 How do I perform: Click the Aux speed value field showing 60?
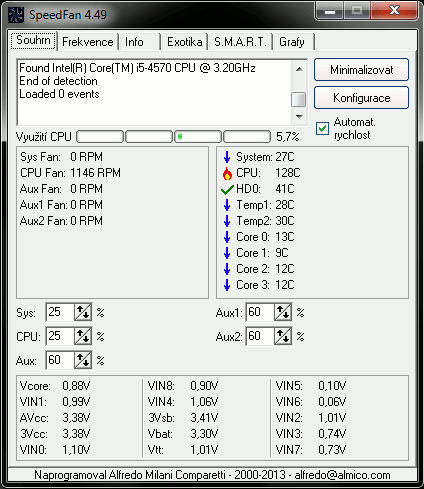pos(60,360)
